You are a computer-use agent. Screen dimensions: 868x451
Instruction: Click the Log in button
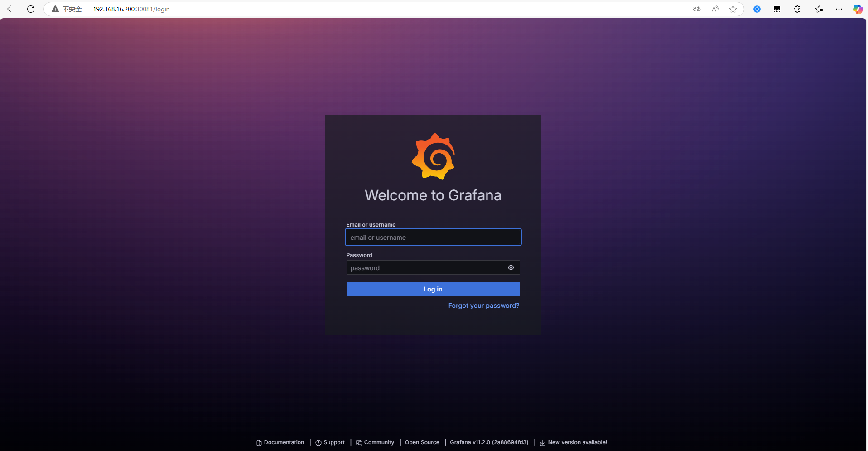tap(433, 289)
